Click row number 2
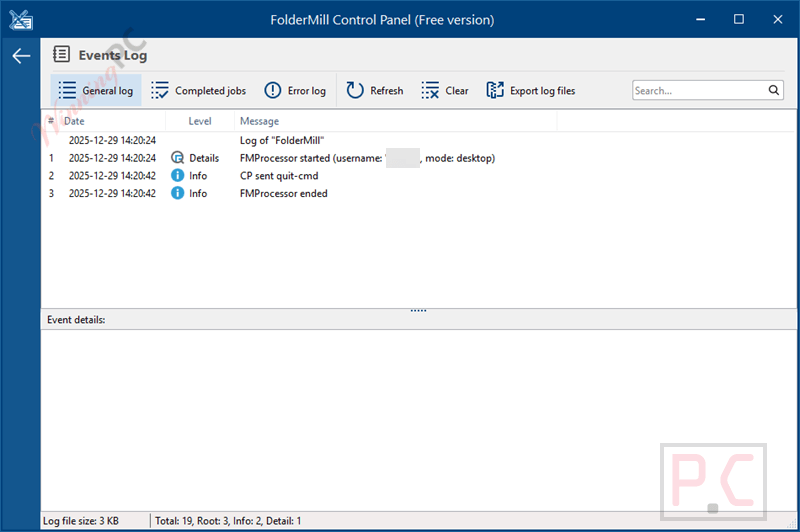 click(51, 176)
